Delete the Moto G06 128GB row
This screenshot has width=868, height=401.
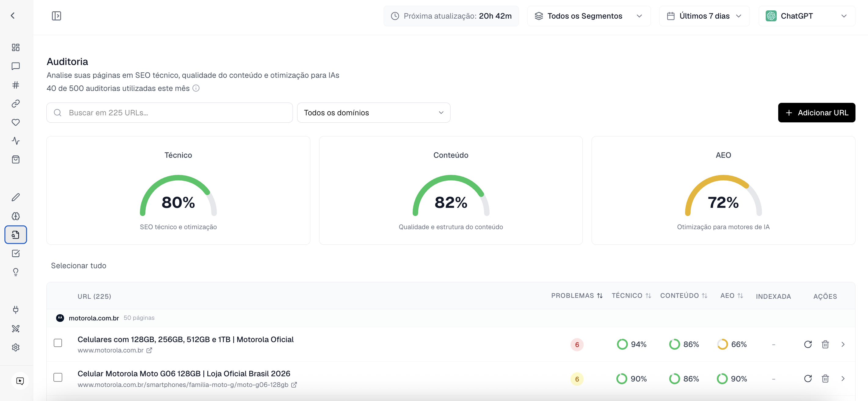tap(825, 379)
